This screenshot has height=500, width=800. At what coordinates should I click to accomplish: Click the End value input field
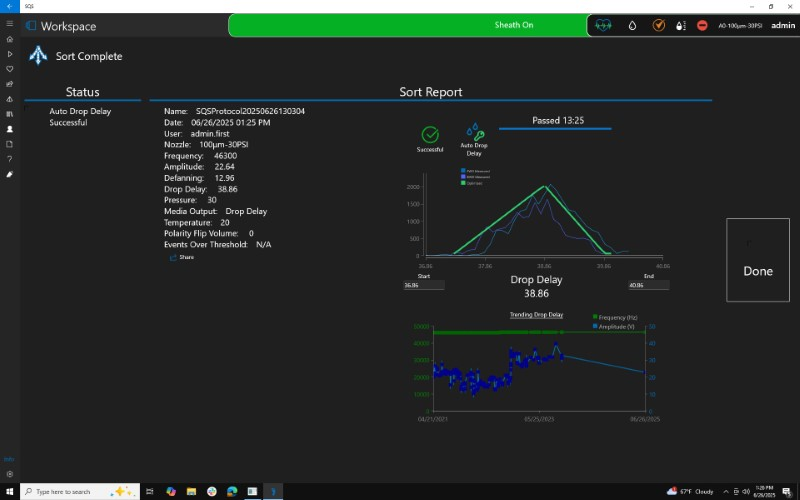point(648,285)
